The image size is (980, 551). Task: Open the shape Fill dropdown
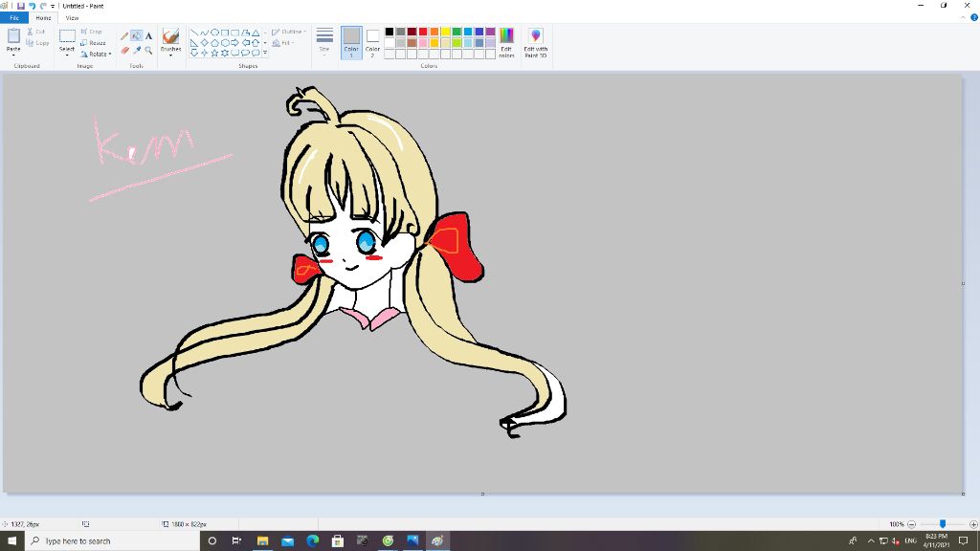[283, 43]
